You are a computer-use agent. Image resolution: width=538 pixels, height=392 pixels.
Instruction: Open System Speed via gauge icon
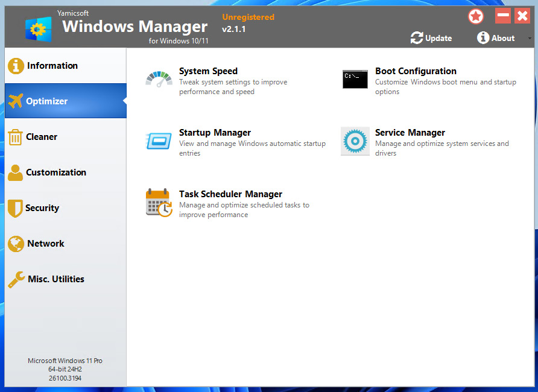[x=159, y=79]
